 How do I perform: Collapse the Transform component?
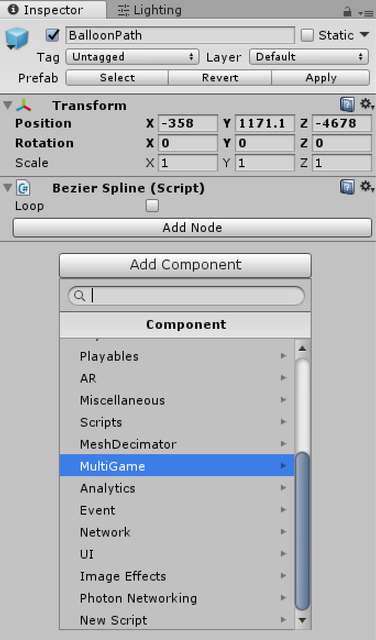[7, 105]
